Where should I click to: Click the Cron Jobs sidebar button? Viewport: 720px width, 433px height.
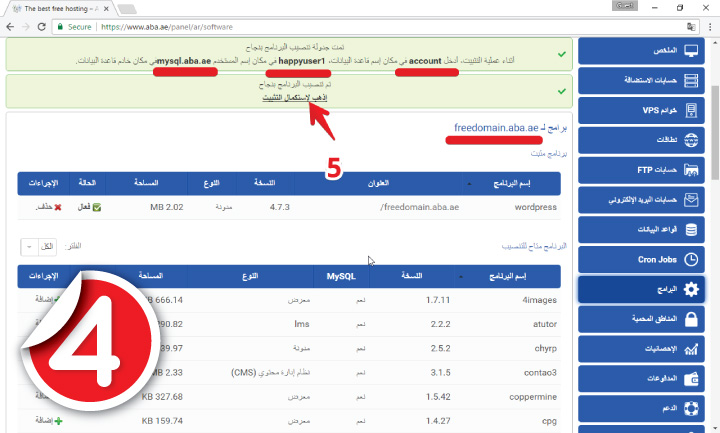click(x=641, y=259)
